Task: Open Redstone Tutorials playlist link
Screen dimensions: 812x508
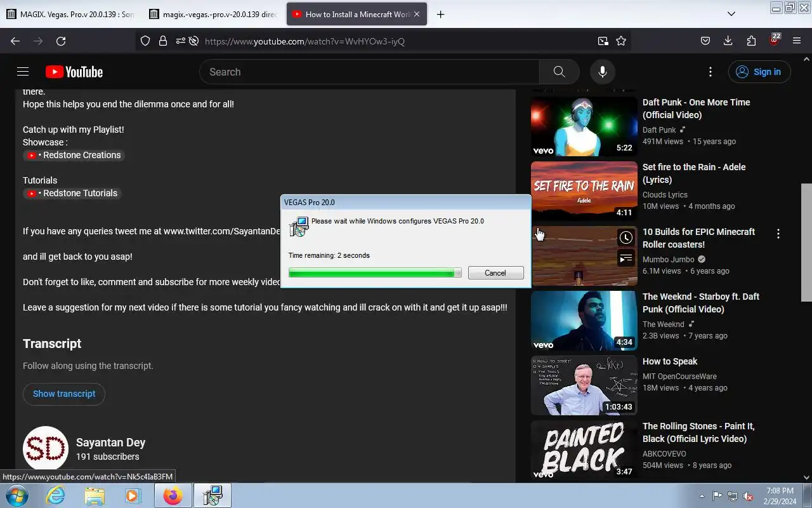Action: 72,193
